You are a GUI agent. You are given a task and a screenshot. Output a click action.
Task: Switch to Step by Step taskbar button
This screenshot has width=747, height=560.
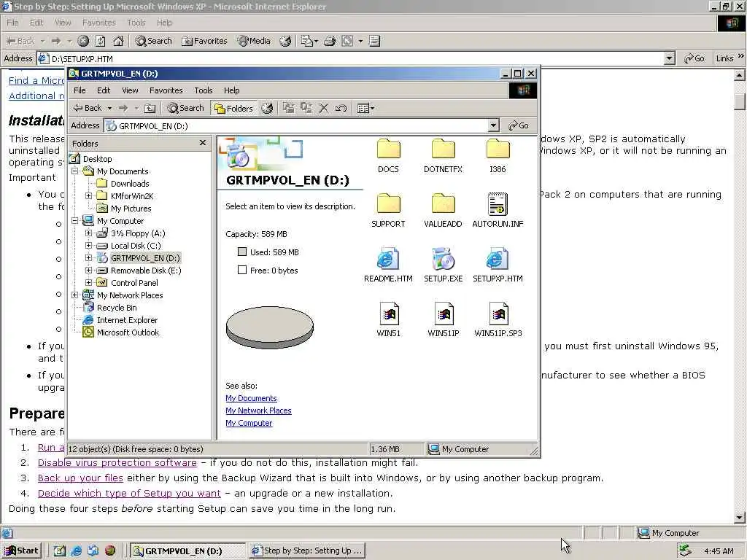pos(307,551)
